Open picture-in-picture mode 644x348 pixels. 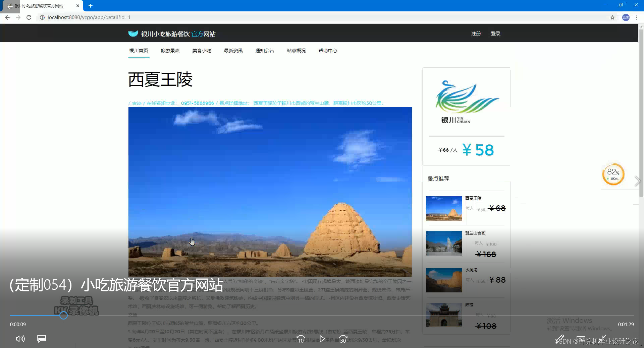coord(581,339)
